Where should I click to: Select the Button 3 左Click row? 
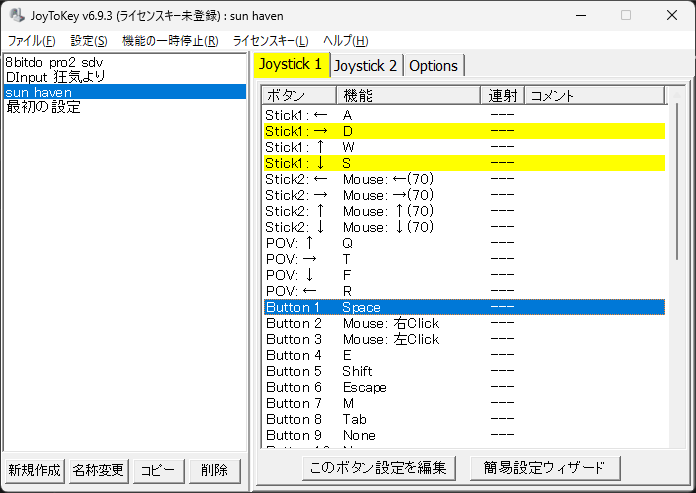pyautogui.click(x=464, y=339)
